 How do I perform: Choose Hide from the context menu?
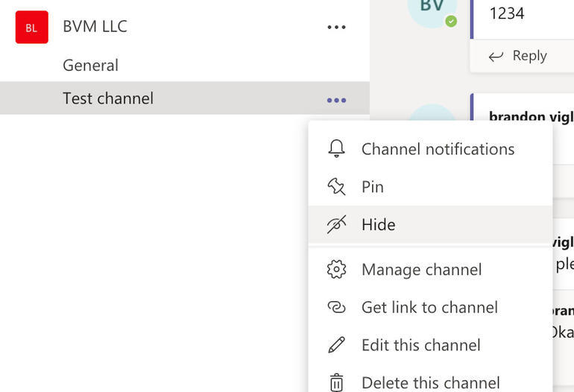[379, 224]
